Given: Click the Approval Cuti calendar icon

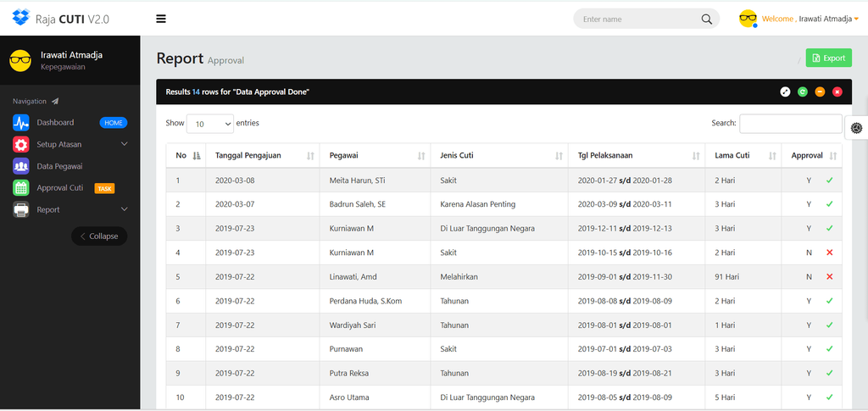Looking at the screenshot, I should pyautogui.click(x=21, y=188).
